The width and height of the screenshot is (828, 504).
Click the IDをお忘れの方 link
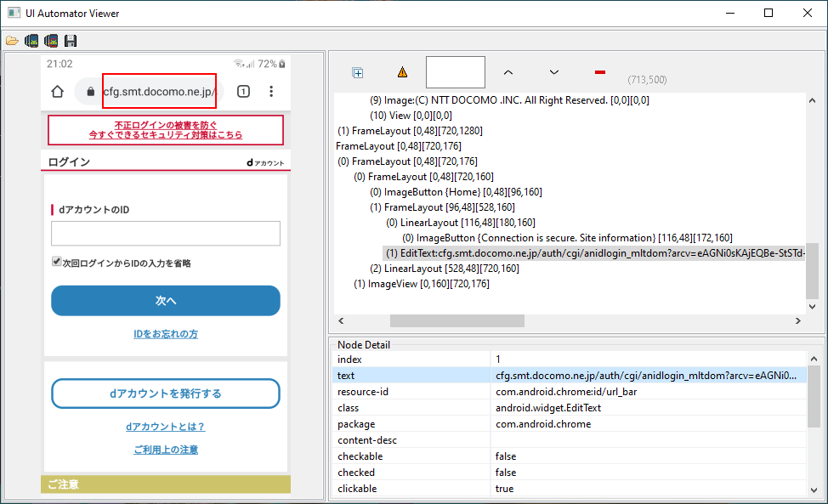(166, 334)
